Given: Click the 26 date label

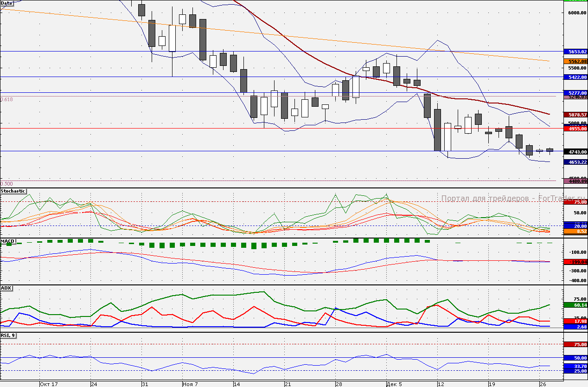Looking at the screenshot, I should pyautogui.click(x=542, y=384).
